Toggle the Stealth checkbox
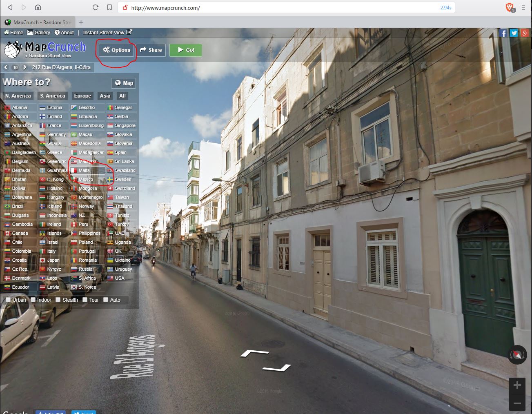532x414 pixels. tap(58, 300)
